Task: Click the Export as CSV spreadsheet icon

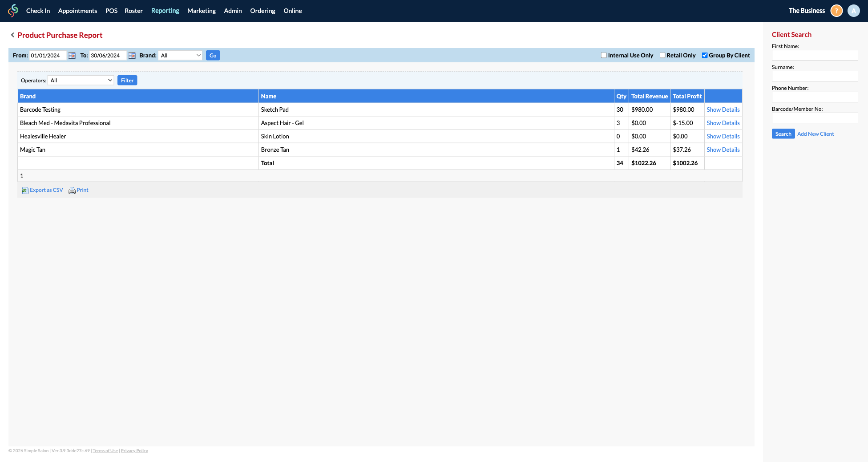Action: (x=25, y=190)
